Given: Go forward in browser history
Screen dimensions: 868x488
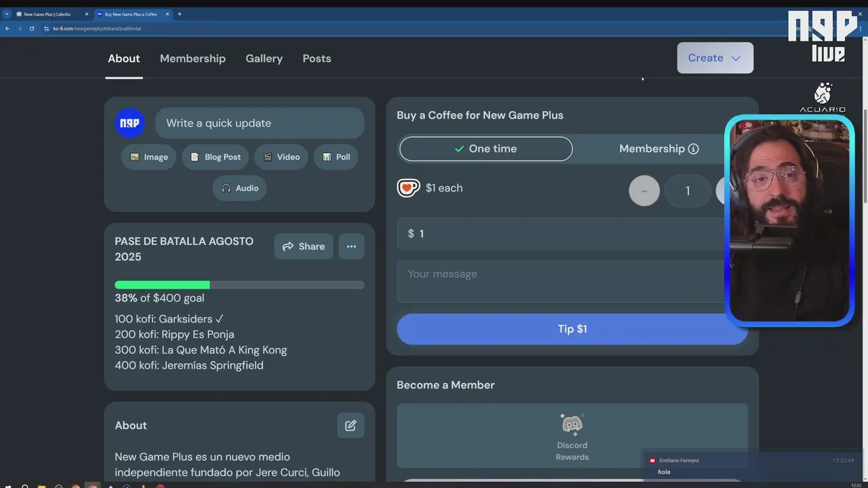Looking at the screenshot, I should [19, 28].
